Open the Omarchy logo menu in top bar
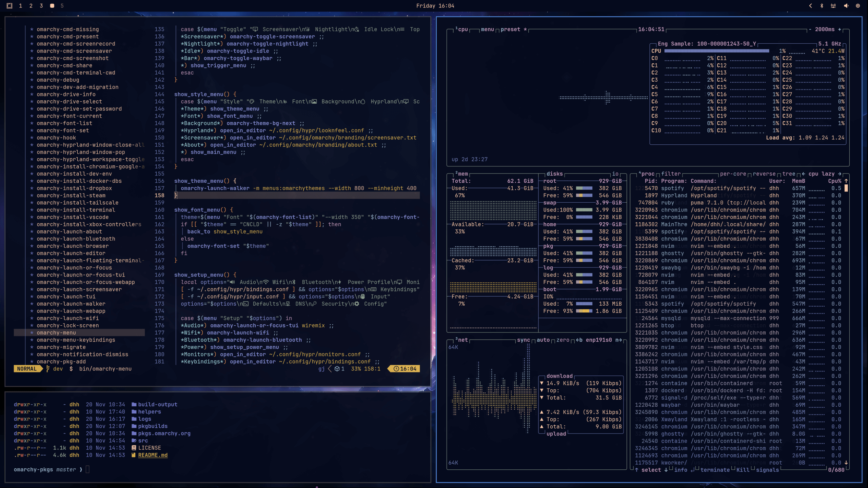Screen dimensions: 868x488 pyautogui.click(x=9, y=5)
